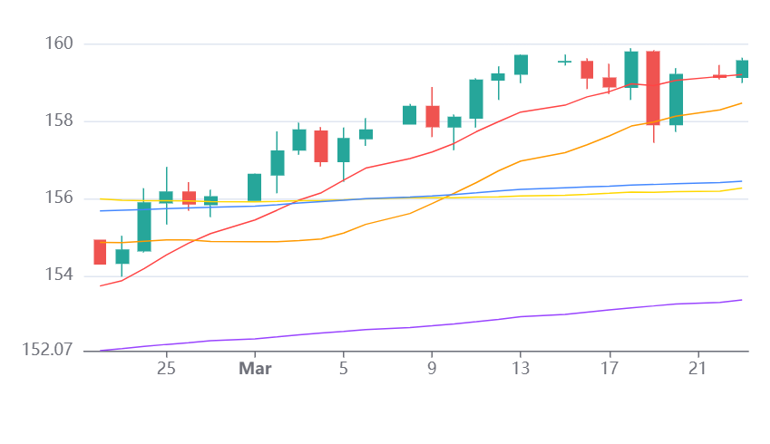This screenshot has height=444, width=770.
Task: Select the green candlestick on the 13th
Action: (x=521, y=65)
